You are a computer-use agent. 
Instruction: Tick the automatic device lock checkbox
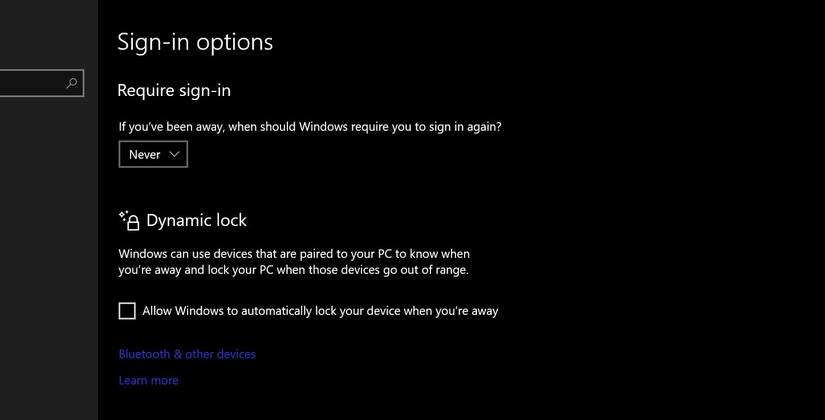pyautogui.click(x=127, y=311)
